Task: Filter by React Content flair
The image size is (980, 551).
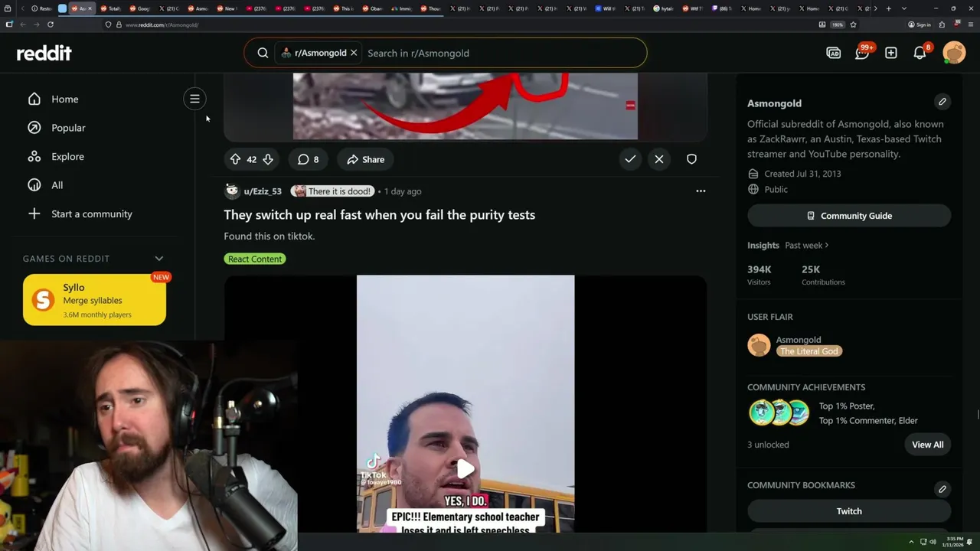Action: point(255,259)
